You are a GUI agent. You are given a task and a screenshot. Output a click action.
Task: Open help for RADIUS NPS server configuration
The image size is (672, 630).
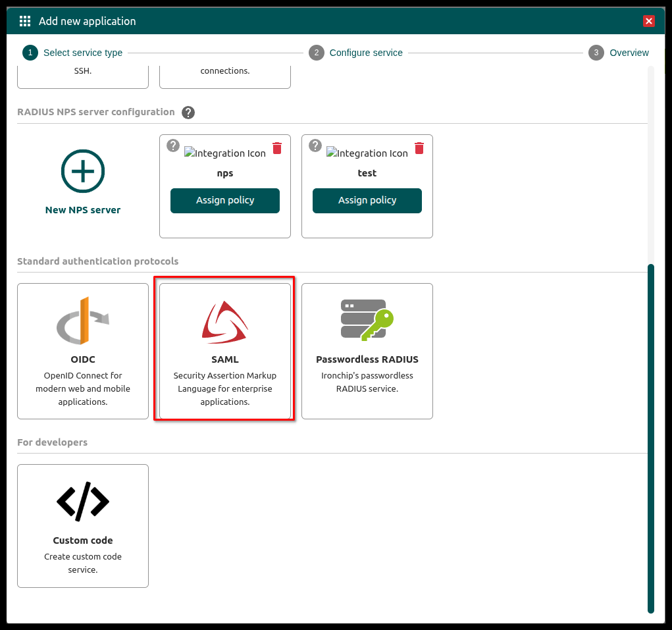point(188,113)
